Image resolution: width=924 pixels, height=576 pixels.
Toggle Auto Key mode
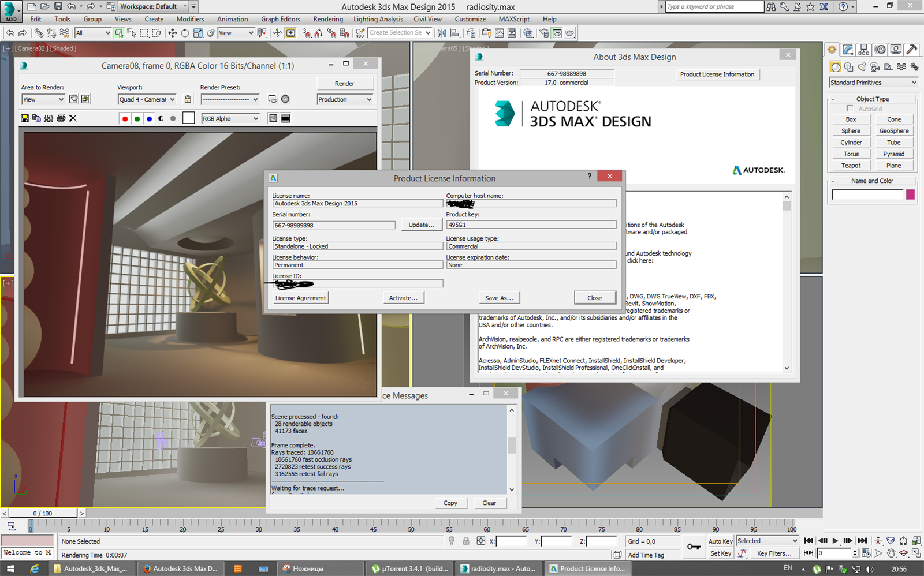720,541
